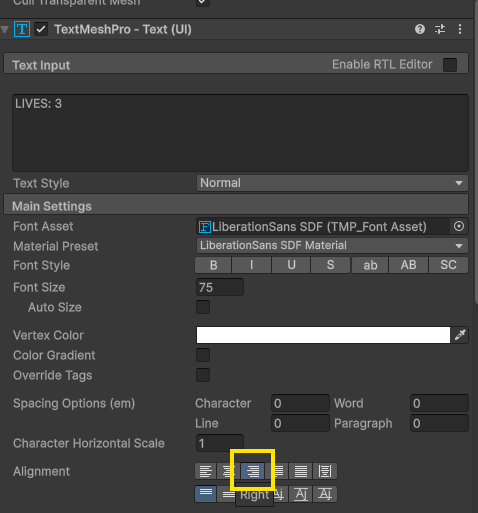Enable the RTL Editor checkbox

click(450, 65)
